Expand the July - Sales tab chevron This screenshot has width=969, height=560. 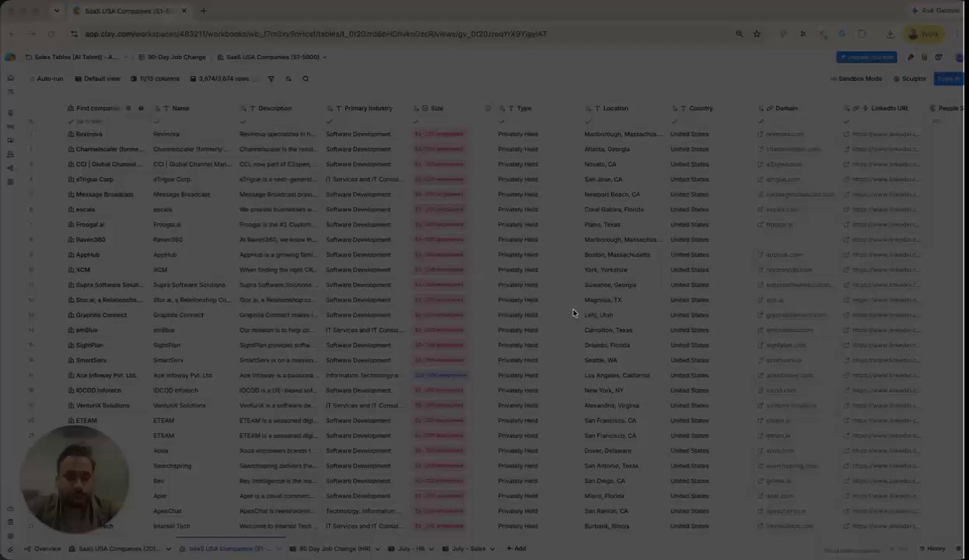(493, 549)
